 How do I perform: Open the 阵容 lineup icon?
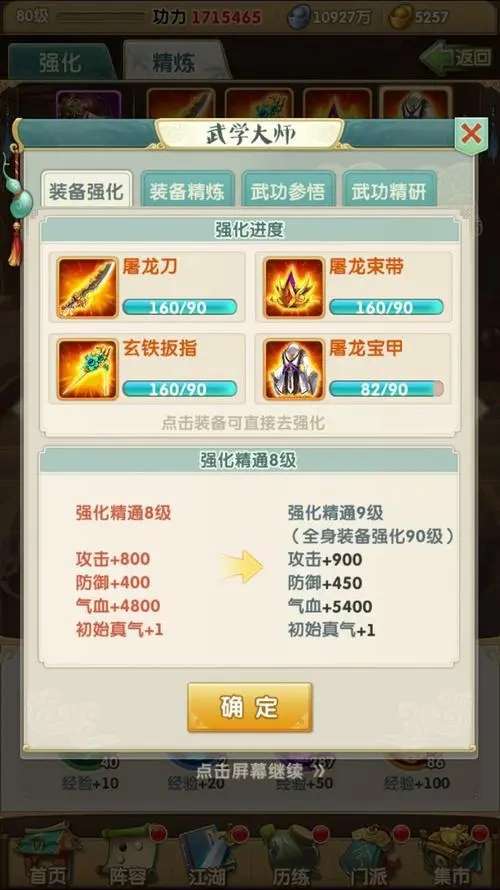(x=128, y=856)
